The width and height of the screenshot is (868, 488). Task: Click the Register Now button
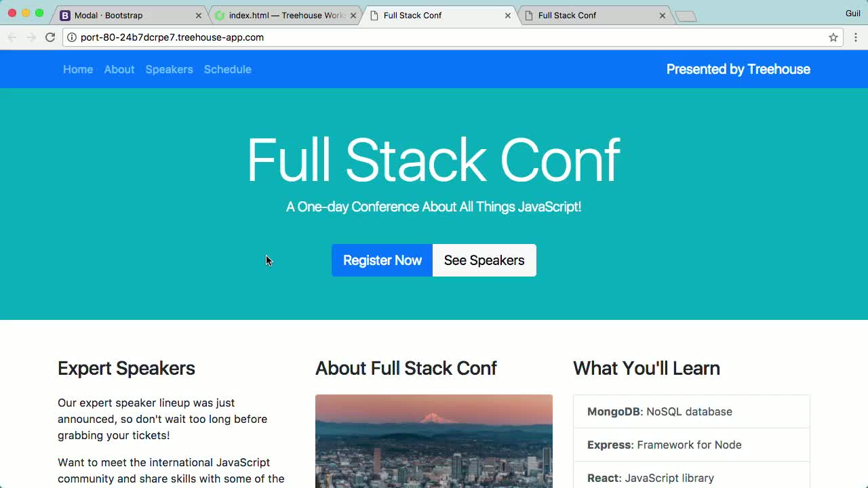pos(382,260)
